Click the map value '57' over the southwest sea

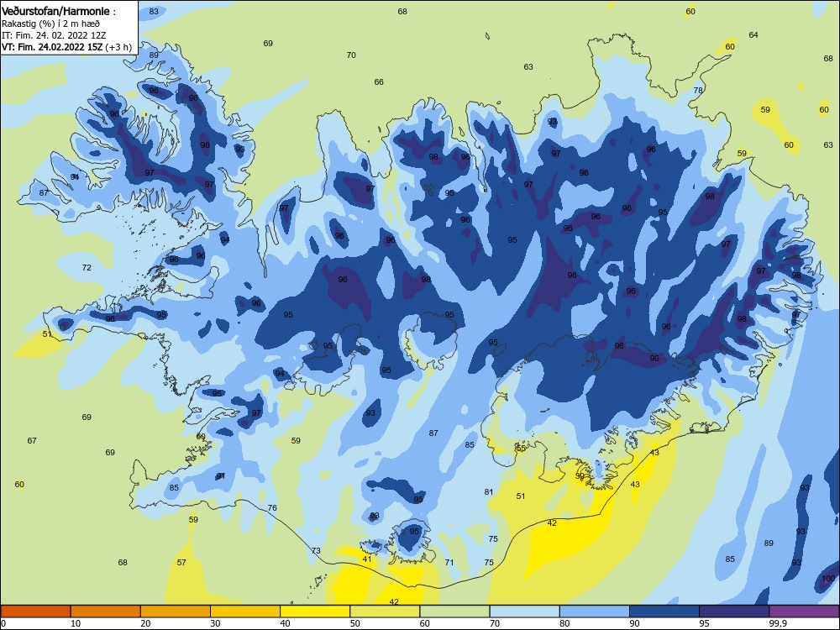coord(181,563)
